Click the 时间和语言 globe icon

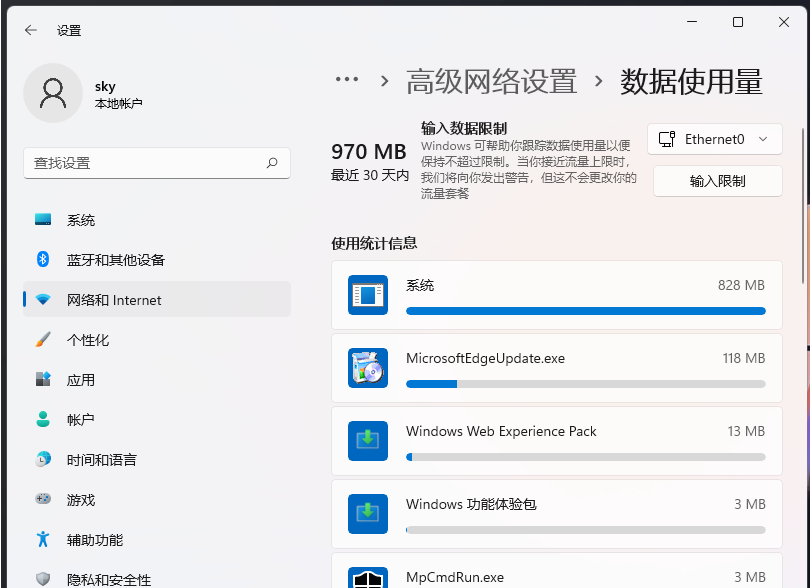42,460
